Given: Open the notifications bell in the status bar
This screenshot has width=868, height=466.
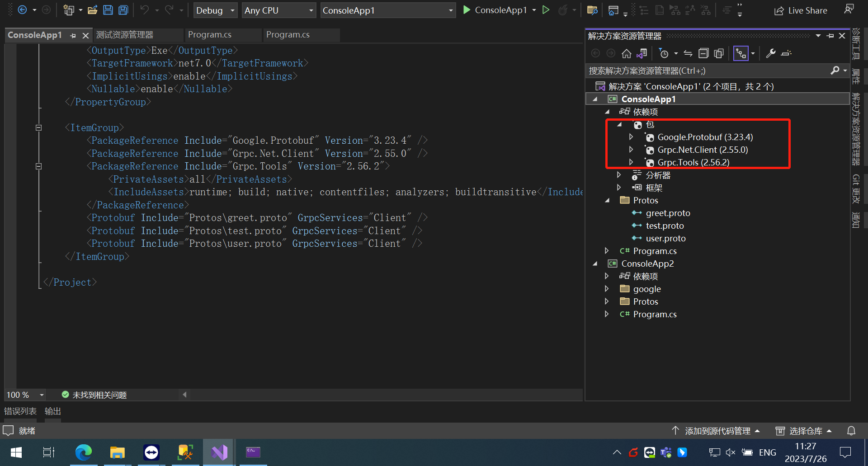Looking at the screenshot, I should pos(851,431).
